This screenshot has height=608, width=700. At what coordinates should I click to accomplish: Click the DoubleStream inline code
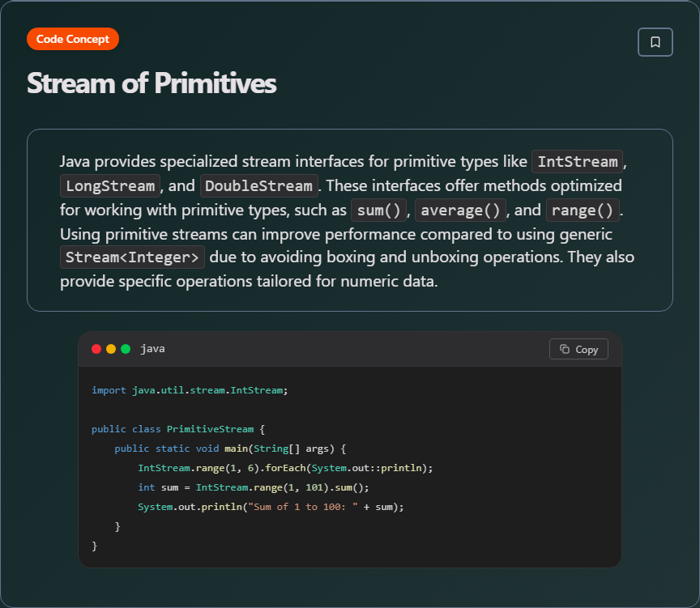(x=259, y=185)
